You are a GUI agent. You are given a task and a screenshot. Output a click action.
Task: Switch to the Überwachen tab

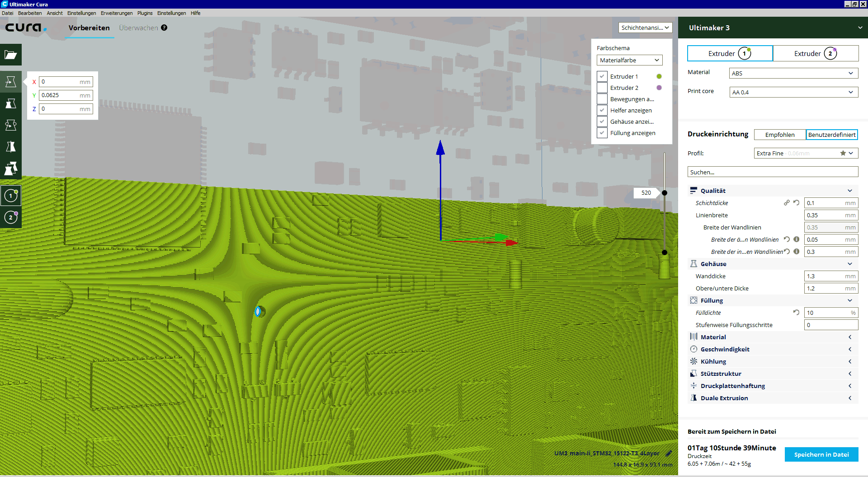(138, 28)
